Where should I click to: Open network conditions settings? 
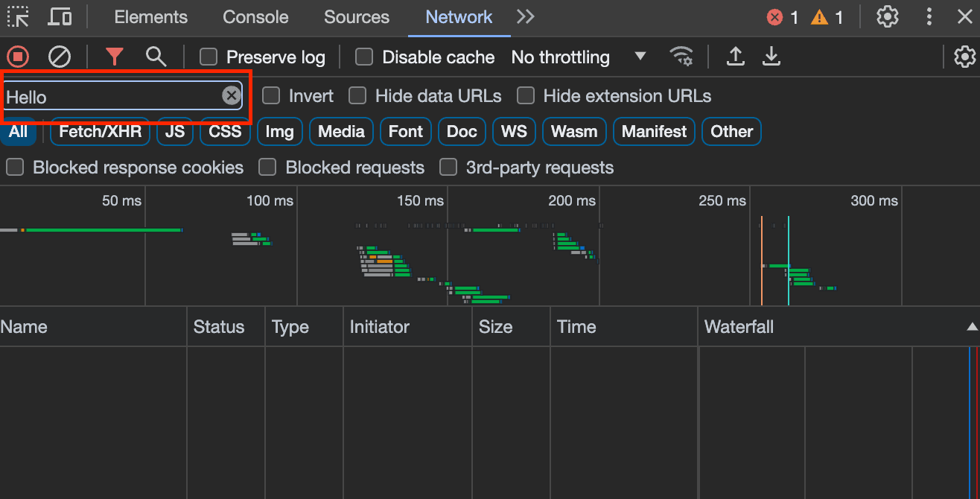click(x=681, y=57)
